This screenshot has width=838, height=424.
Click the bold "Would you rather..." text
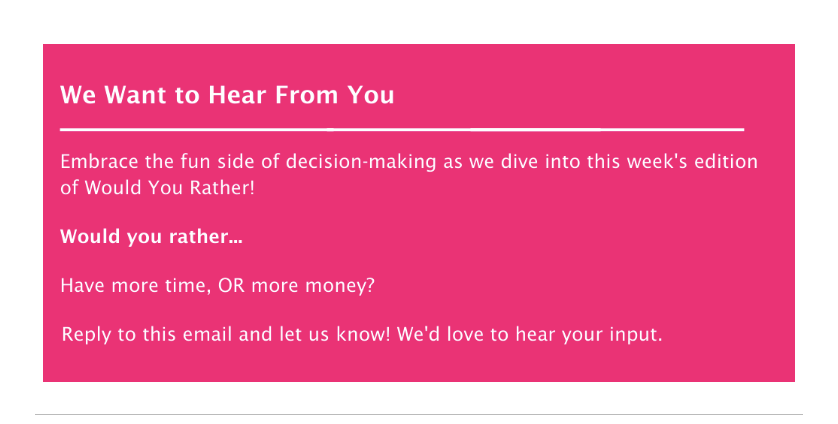click(151, 237)
